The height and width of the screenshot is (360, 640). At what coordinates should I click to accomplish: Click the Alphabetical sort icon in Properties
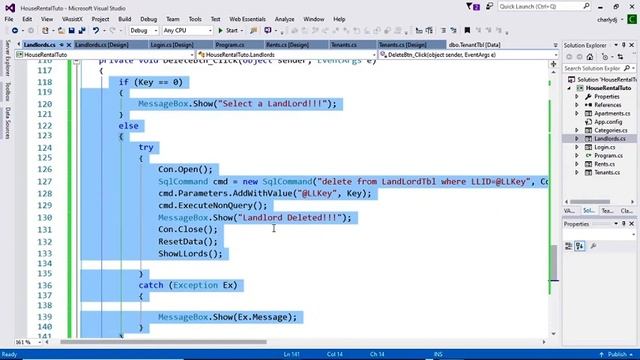pos(580,246)
